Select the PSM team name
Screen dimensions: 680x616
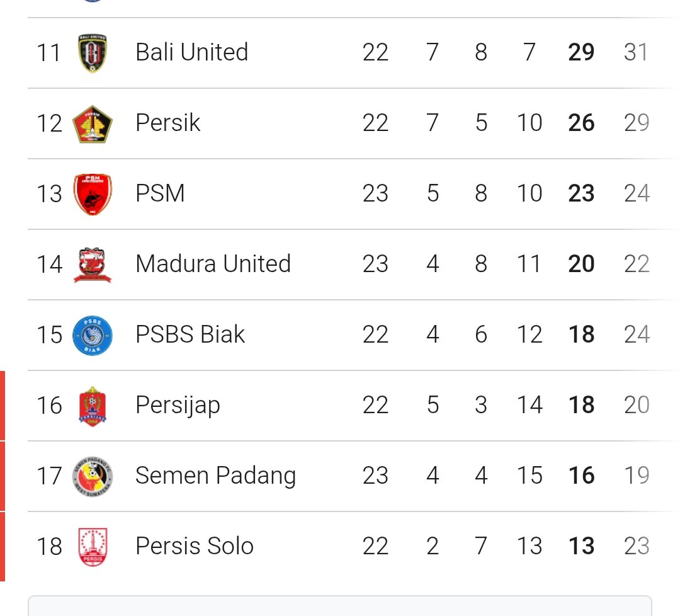[x=160, y=193]
